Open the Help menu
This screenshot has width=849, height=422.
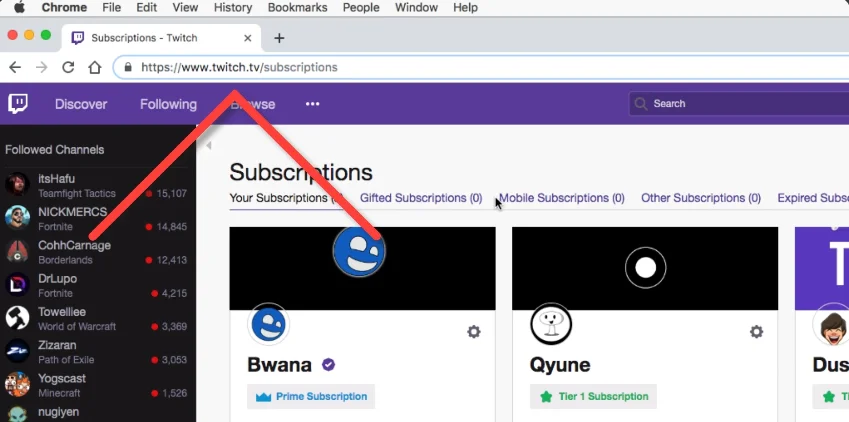(465, 8)
